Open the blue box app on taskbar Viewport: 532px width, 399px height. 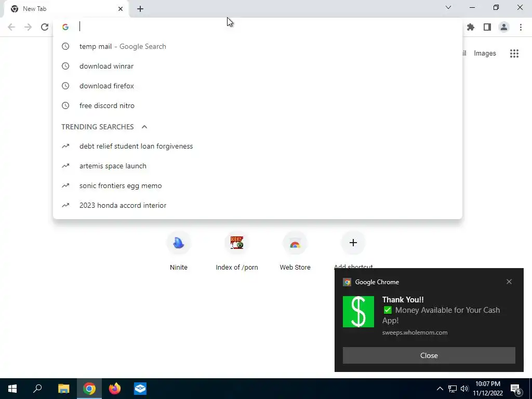point(140,389)
